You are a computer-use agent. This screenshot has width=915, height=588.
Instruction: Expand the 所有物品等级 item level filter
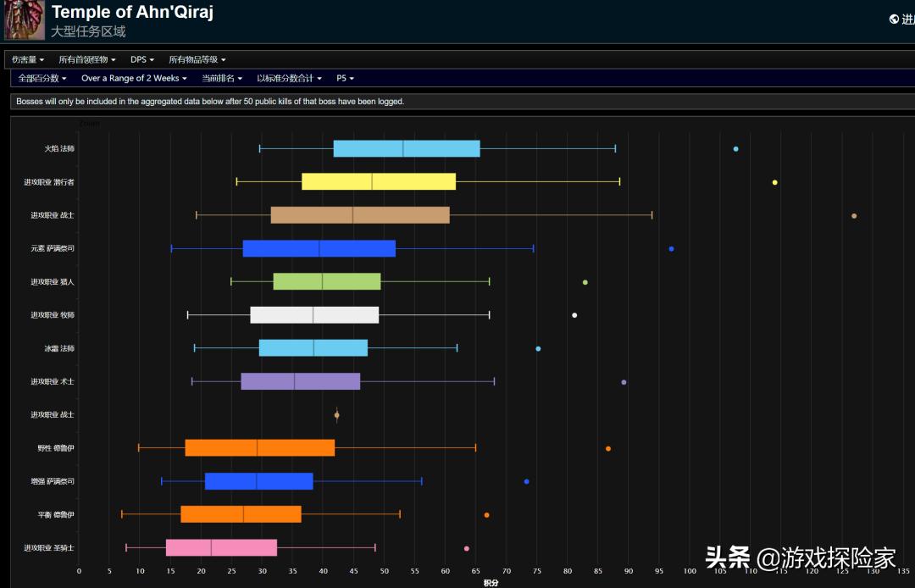197,59
